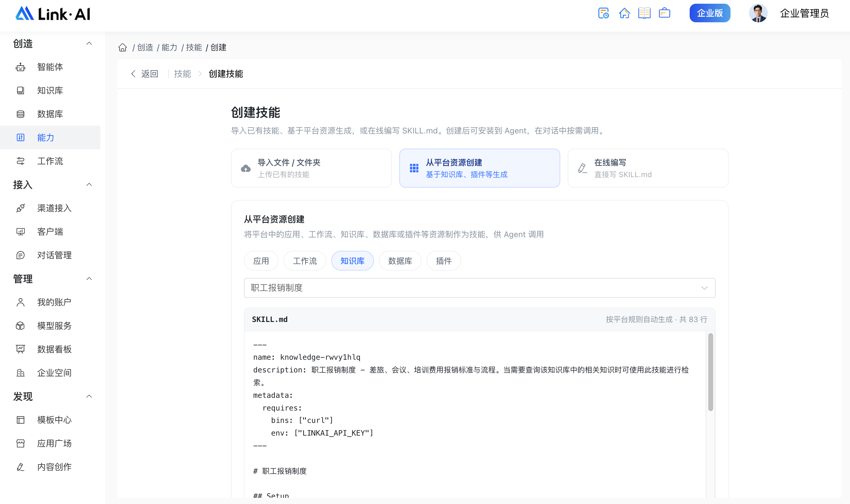Choose 在线编写 creation option
The height and width of the screenshot is (504, 850).
(648, 168)
